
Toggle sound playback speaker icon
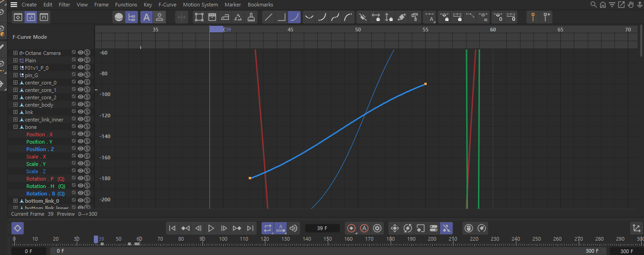tap(293, 228)
